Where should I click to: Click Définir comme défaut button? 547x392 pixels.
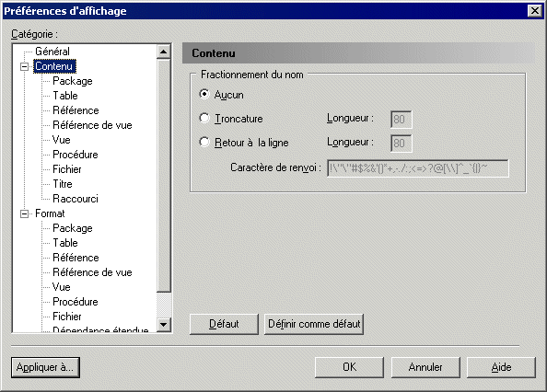point(314,324)
